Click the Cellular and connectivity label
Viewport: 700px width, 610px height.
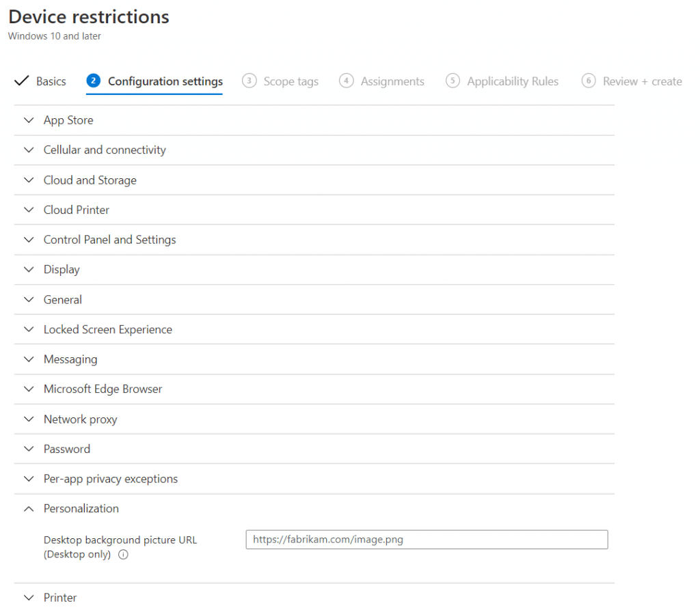[x=105, y=150]
